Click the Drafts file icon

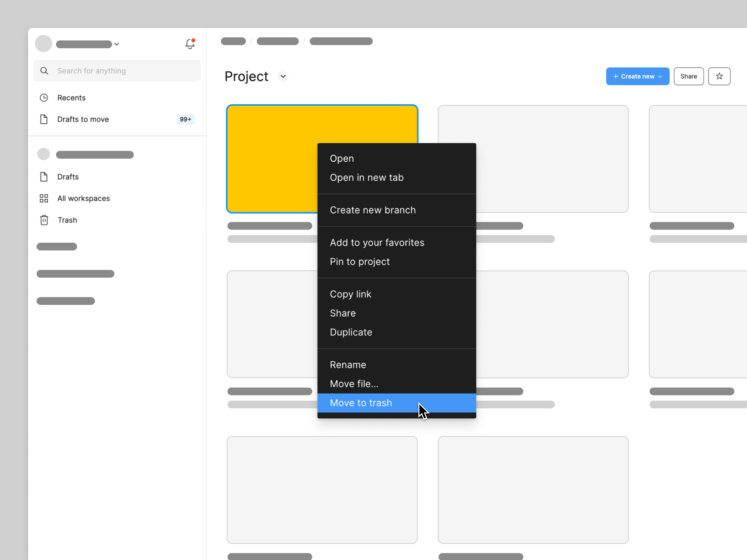44,177
